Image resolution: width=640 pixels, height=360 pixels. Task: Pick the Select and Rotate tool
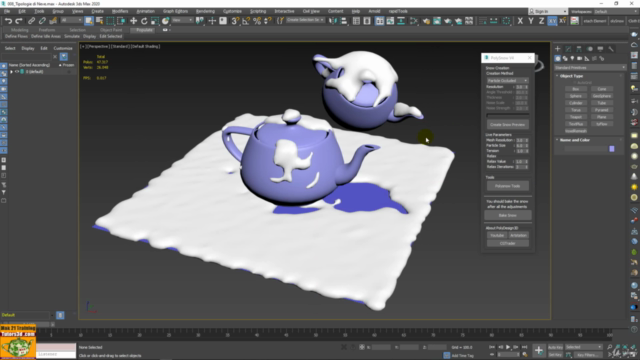(144, 21)
